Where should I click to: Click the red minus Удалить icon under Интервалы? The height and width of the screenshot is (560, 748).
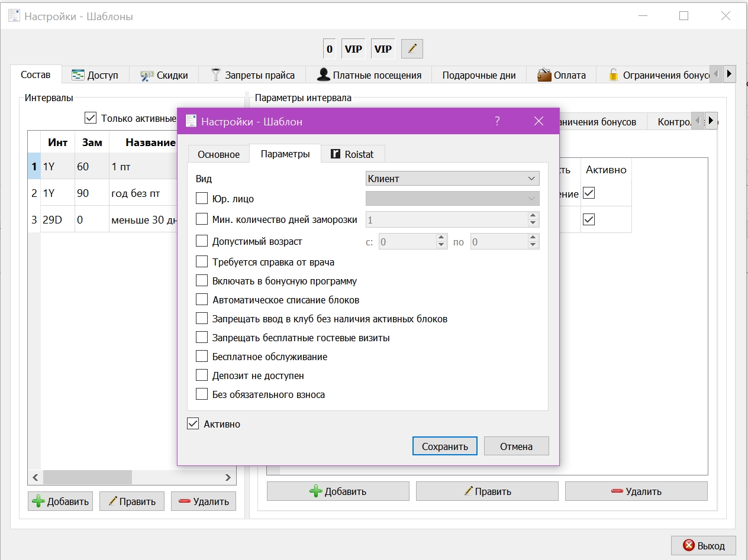click(184, 501)
